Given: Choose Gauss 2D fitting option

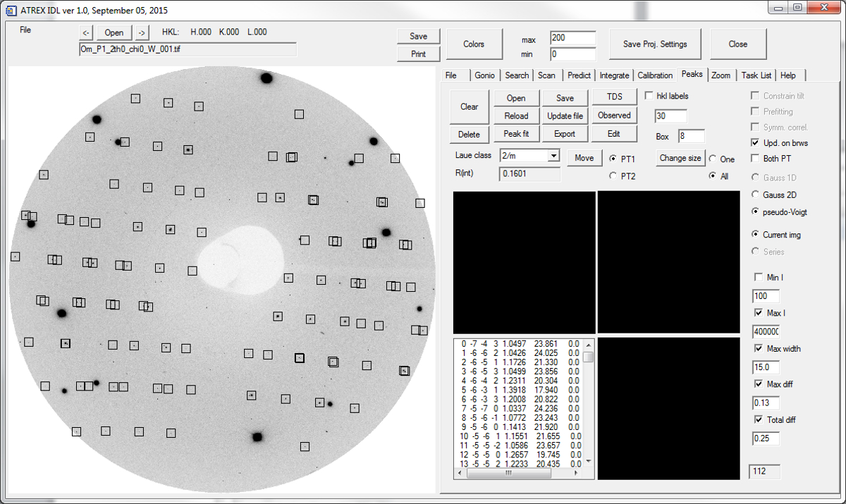Looking at the screenshot, I should pyautogui.click(x=756, y=195).
